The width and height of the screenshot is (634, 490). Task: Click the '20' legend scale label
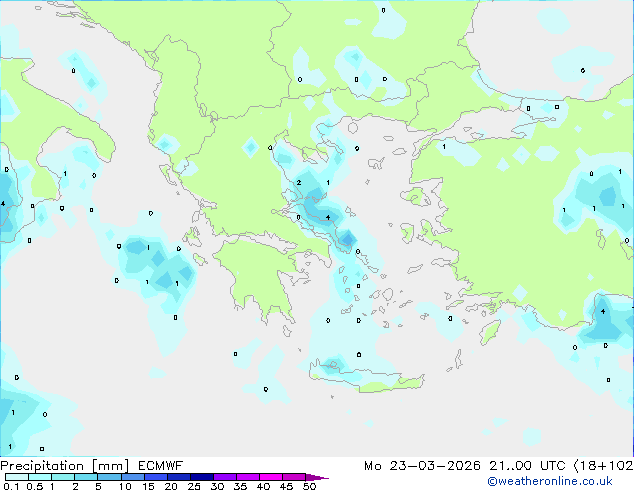pos(171,486)
